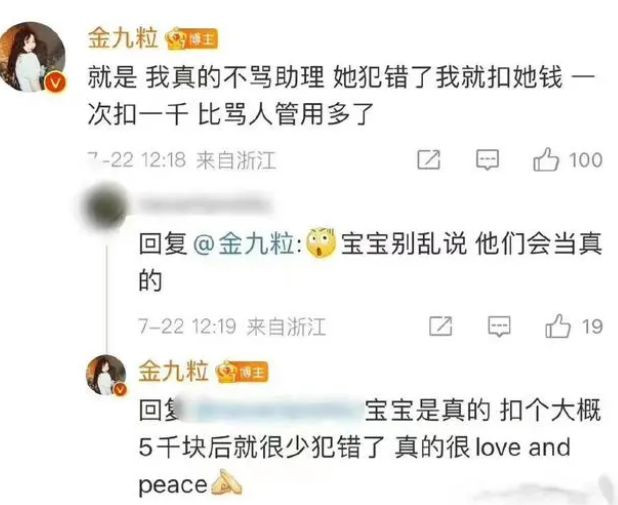Tap the 19 like count number

[x=592, y=327]
